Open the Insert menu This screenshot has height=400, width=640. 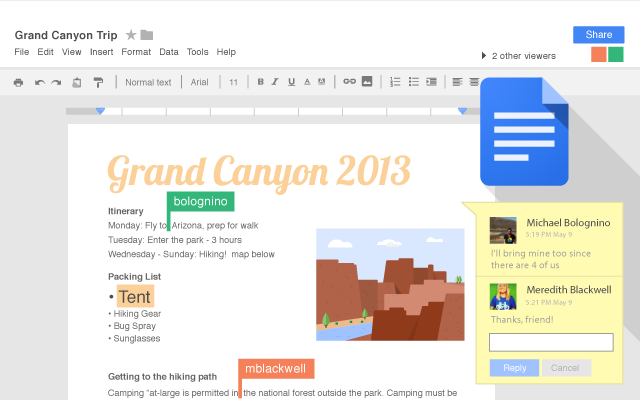point(102,52)
